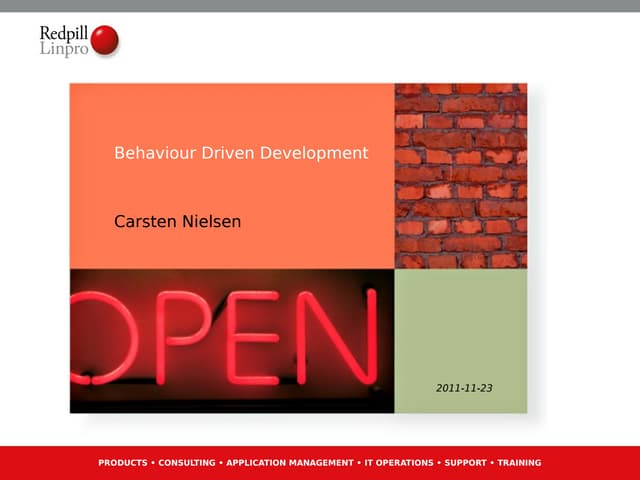Click CONSULTING in the footer bar
The width and height of the screenshot is (640, 480).
187,463
